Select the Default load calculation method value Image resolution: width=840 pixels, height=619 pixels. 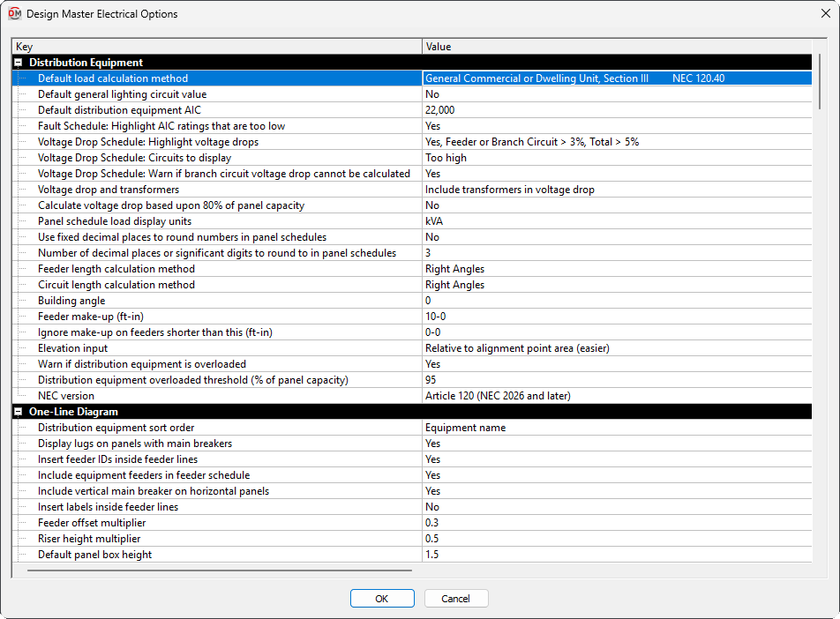click(x=616, y=78)
